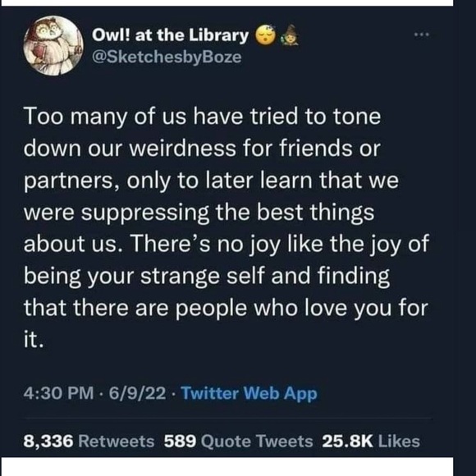This screenshot has height=476, width=476.
Task: Open the Twitter Web App source link
Action: (249, 393)
